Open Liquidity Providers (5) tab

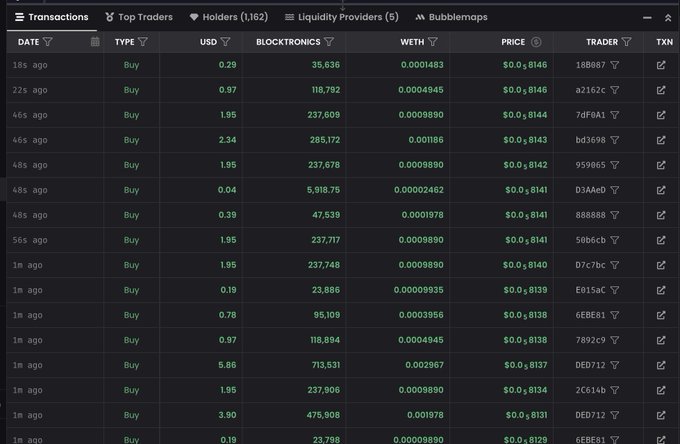coord(342,17)
